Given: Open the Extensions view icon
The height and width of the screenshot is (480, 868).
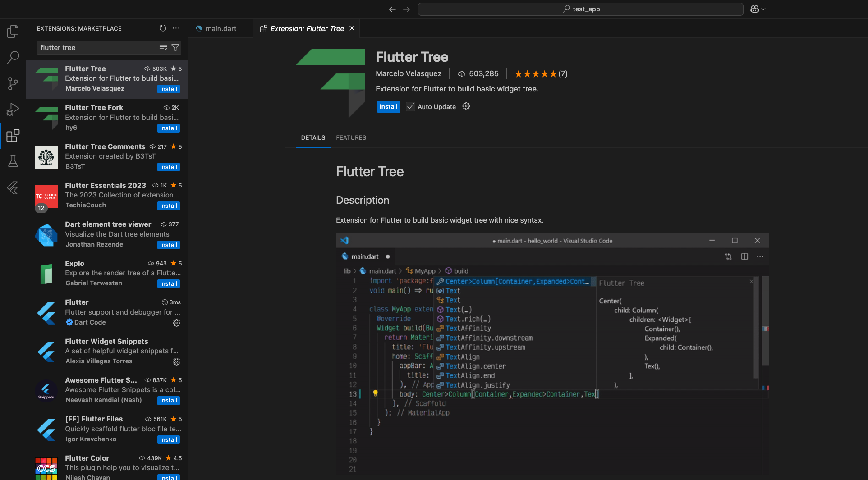Looking at the screenshot, I should pyautogui.click(x=13, y=136).
